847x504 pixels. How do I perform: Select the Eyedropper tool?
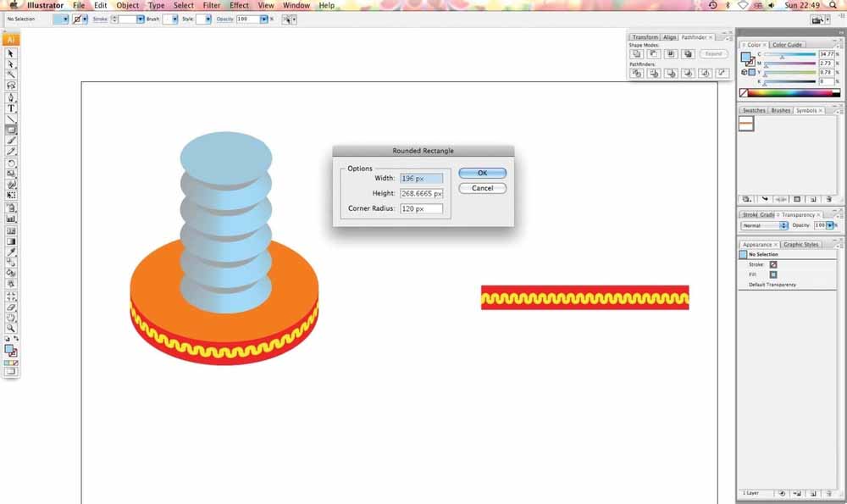(x=10, y=252)
